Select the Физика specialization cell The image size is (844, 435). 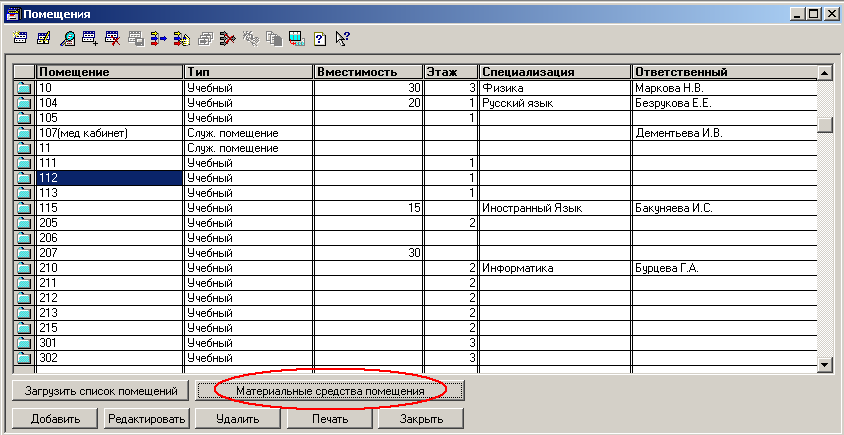pyautogui.click(x=554, y=88)
